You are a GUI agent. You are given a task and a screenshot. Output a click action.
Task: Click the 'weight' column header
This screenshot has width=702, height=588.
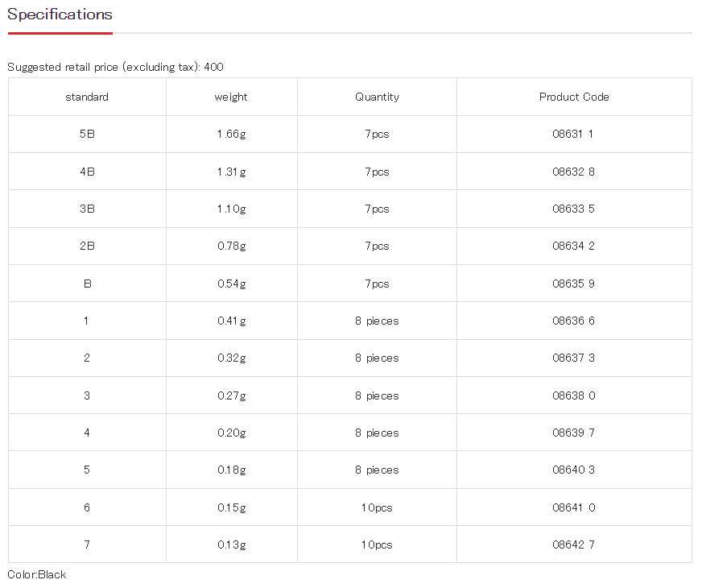click(231, 97)
